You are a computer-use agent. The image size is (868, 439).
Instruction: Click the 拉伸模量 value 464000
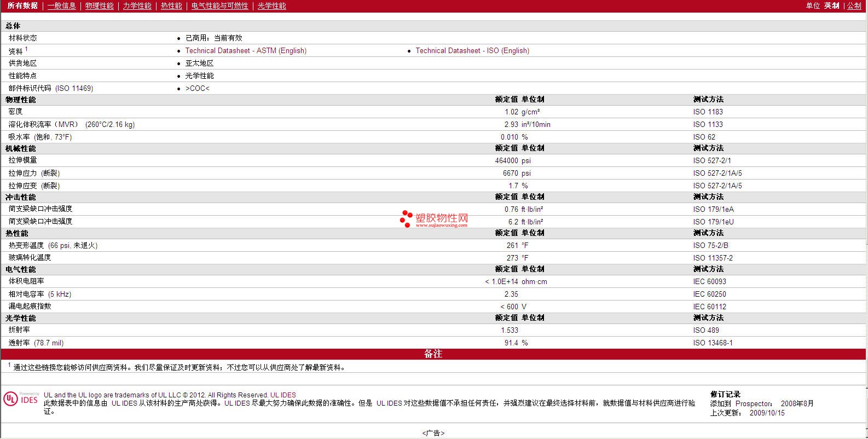coord(506,160)
